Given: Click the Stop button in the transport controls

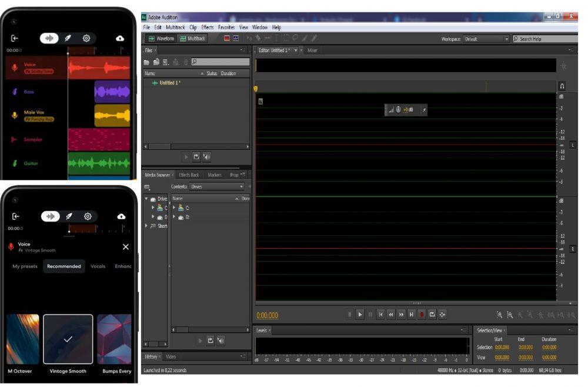Looking at the screenshot, I should pyautogui.click(x=349, y=315).
